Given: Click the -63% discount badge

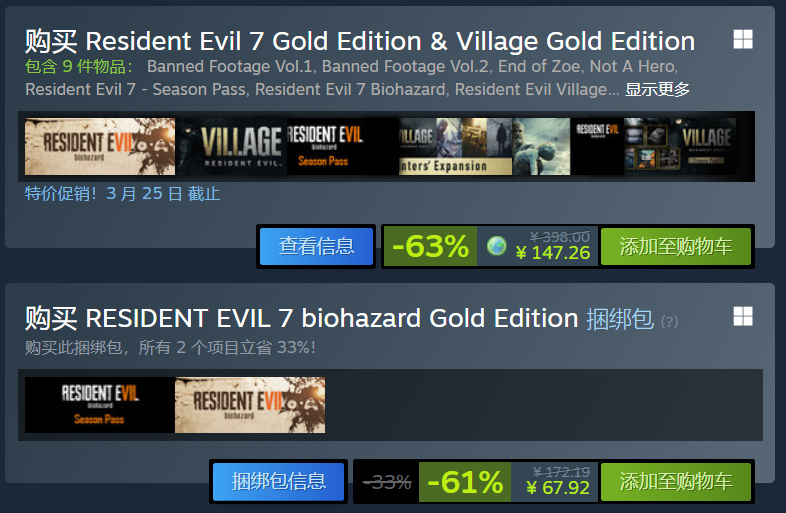Looking at the screenshot, I should click(430, 246).
